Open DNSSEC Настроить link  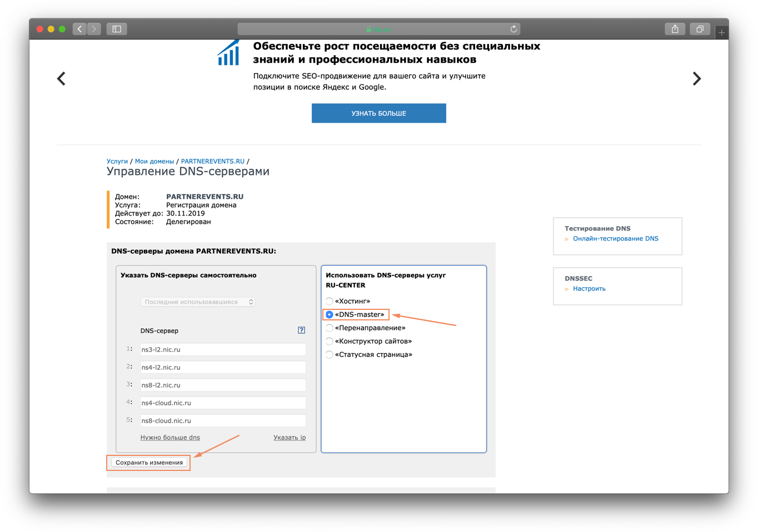click(x=589, y=289)
